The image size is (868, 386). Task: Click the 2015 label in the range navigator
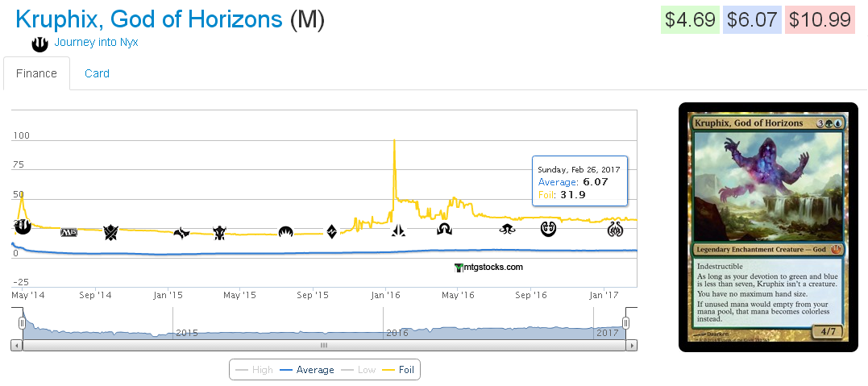tap(186, 334)
